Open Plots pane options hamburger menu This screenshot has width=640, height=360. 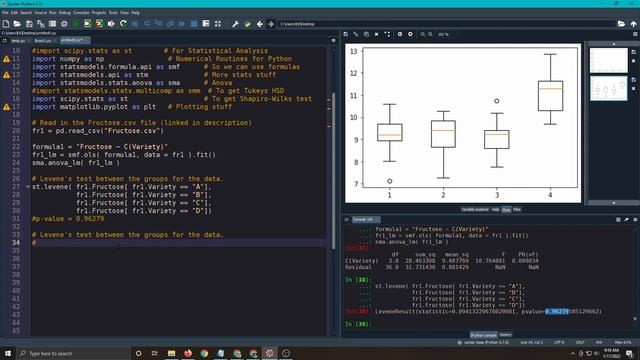[x=635, y=34]
